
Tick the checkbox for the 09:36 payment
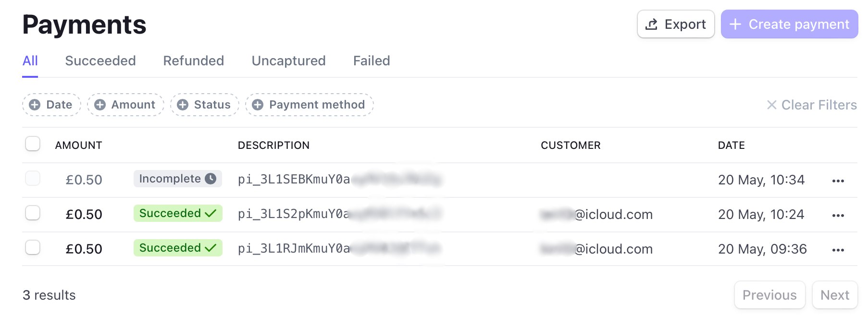pos(33,247)
